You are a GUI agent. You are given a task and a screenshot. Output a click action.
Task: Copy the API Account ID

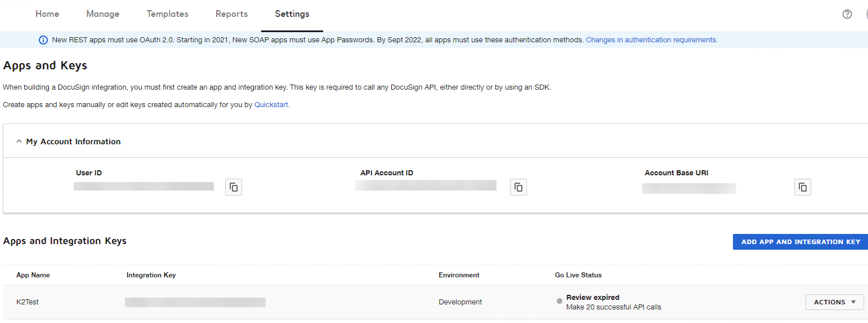tap(518, 187)
